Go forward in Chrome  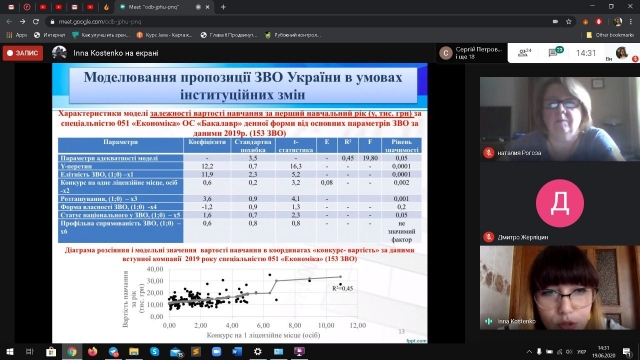[x=22, y=21]
